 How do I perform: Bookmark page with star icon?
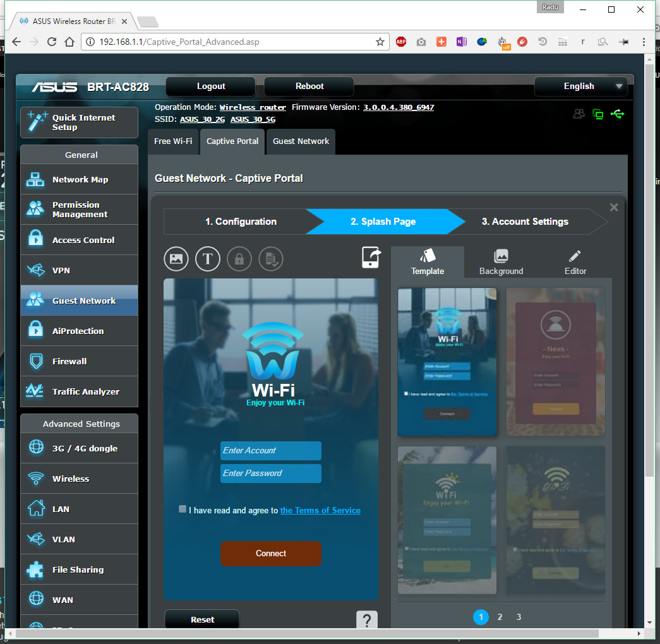click(380, 42)
